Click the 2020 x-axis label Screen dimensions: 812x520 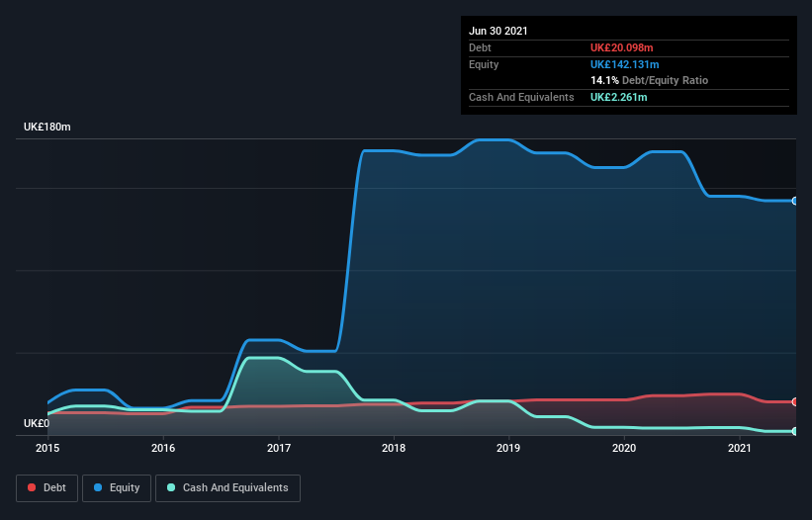(x=624, y=448)
